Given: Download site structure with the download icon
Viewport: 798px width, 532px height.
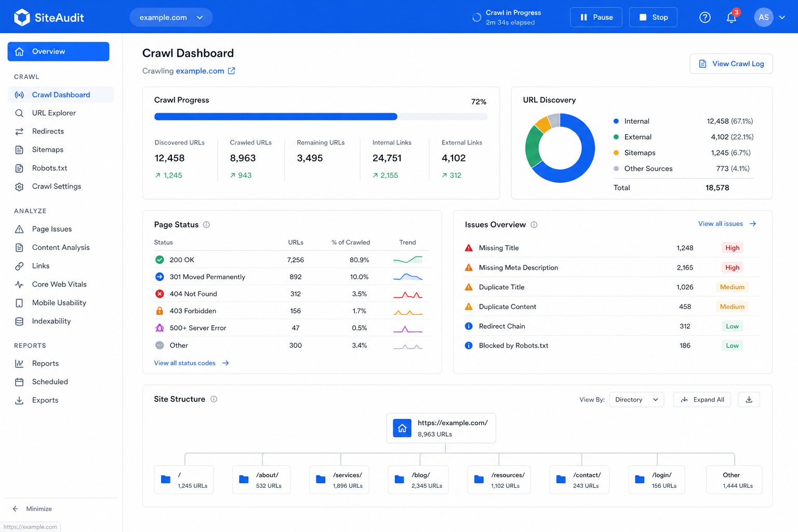Looking at the screenshot, I should click(x=749, y=400).
